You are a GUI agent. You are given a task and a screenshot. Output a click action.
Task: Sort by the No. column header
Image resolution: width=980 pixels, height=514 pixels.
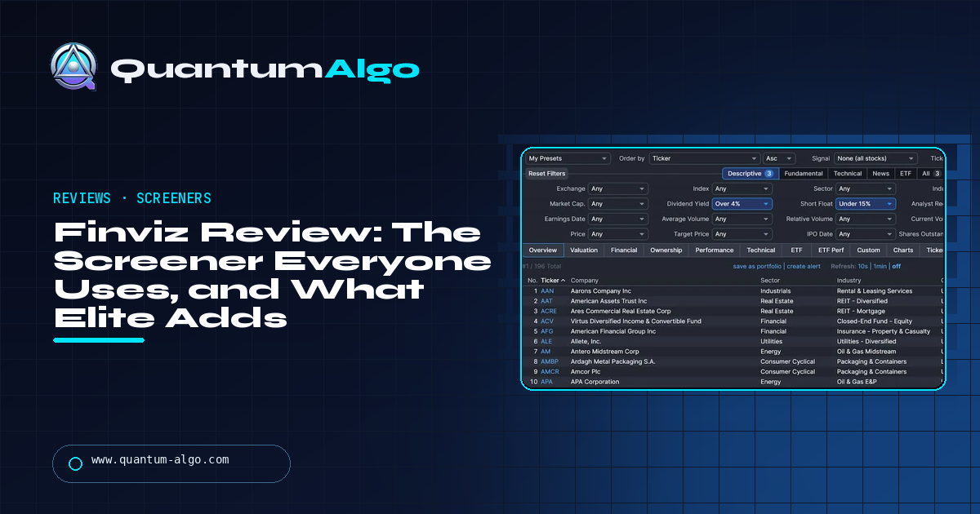532,281
